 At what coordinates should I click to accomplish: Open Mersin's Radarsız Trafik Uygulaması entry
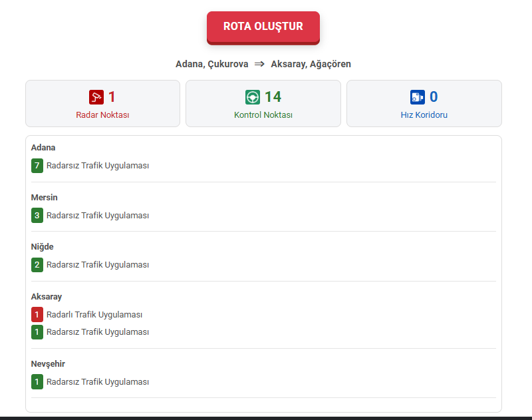(x=98, y=216)
